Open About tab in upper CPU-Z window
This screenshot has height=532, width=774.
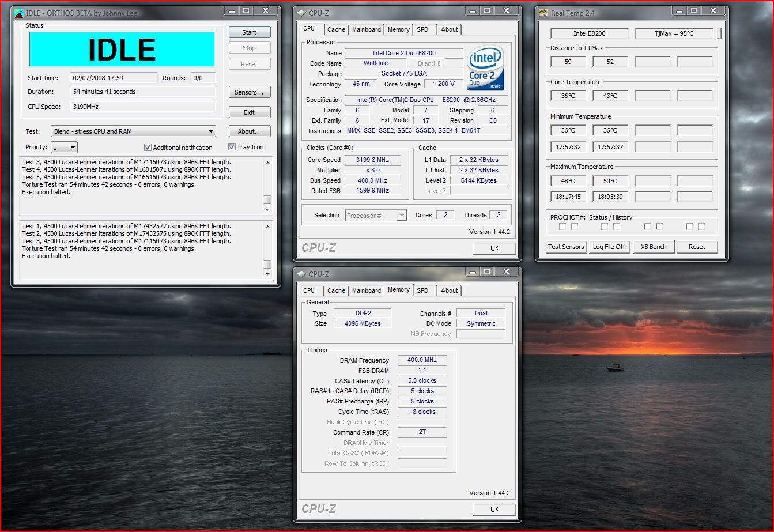(x=450, y=29)
